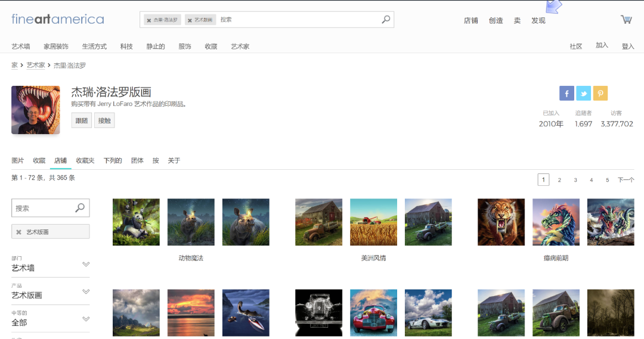Viewport: 644px width, 339px height.
Task: Open the 癔病前期 collection
Action: click(556, 258)
